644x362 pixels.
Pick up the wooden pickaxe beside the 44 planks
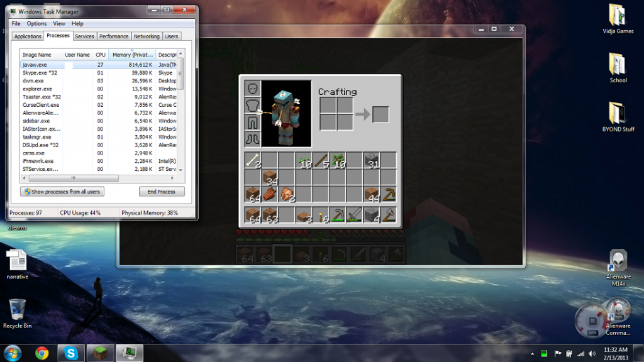click(x=388, y=194)
